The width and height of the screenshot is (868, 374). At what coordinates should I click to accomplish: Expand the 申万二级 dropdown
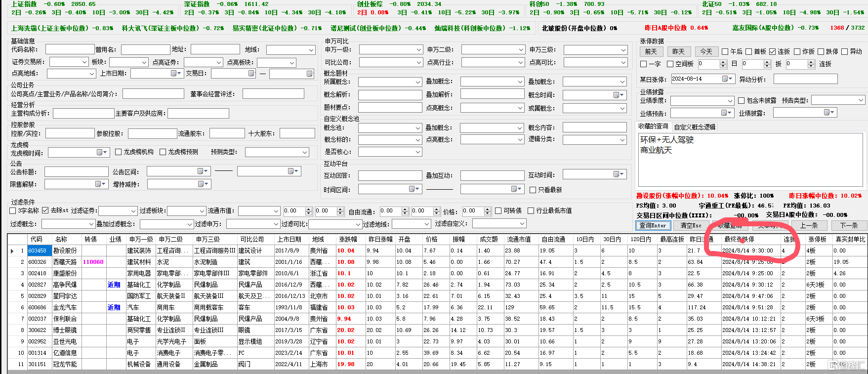pyautogui.click(x=521, y=50)
